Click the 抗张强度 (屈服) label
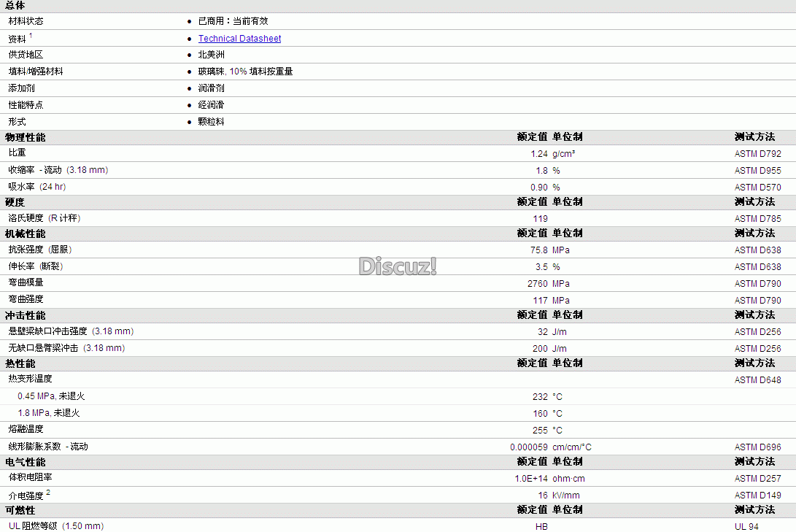 click(40, 250)
